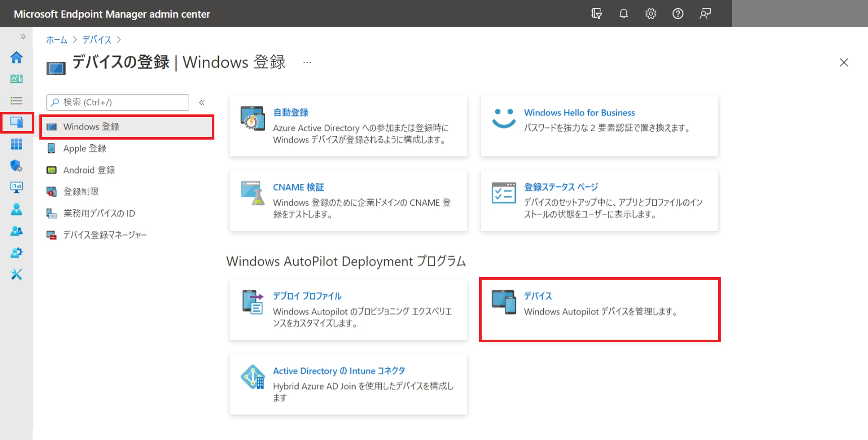Viewport: 868px width, 440px height.
Task: Open the more options ellipsis beside the title
Action: coord(307,62)
